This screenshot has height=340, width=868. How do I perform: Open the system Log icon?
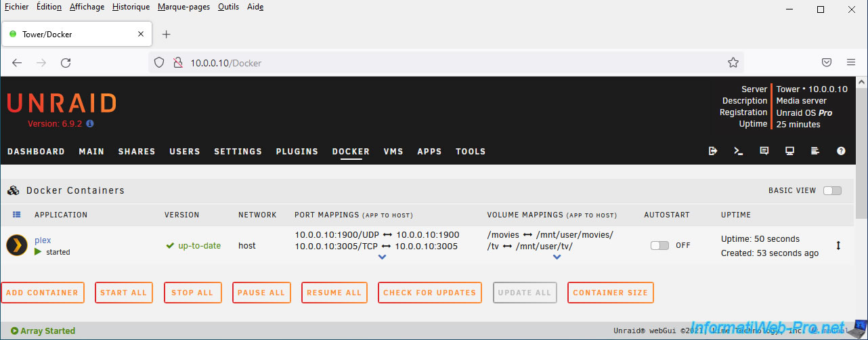(x=815, y=151)
